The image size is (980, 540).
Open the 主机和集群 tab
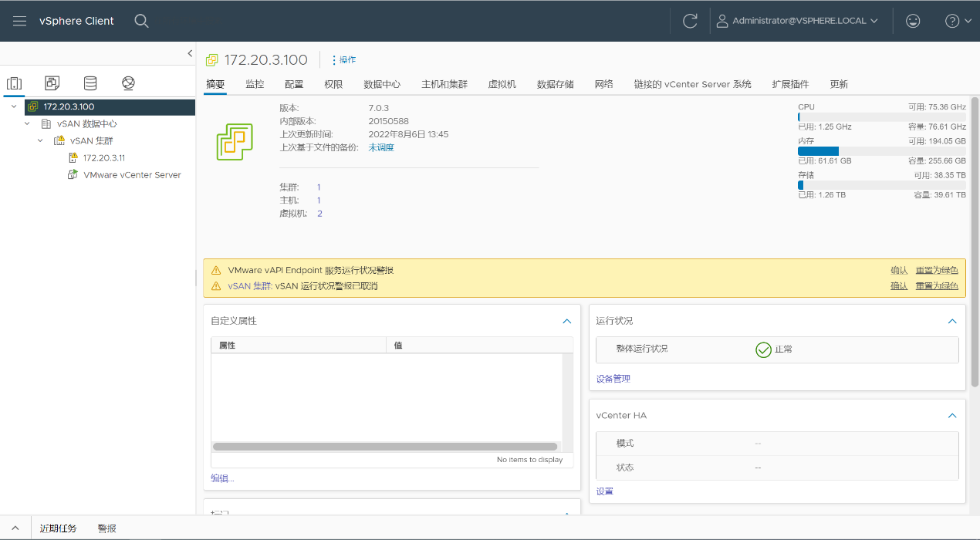[444, 84]
